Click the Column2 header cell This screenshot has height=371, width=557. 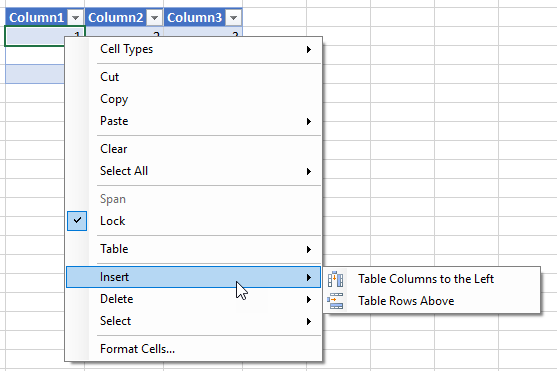click(116, 17)
